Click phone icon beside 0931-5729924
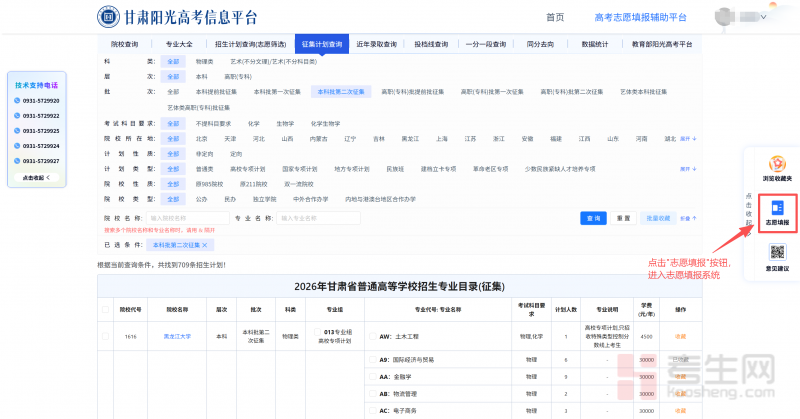This screenshot has height=419, width=800. pos(17,146)
